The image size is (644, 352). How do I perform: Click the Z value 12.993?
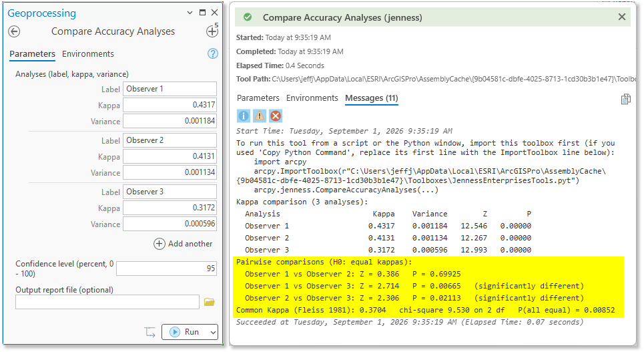click(x=474, y=250)
